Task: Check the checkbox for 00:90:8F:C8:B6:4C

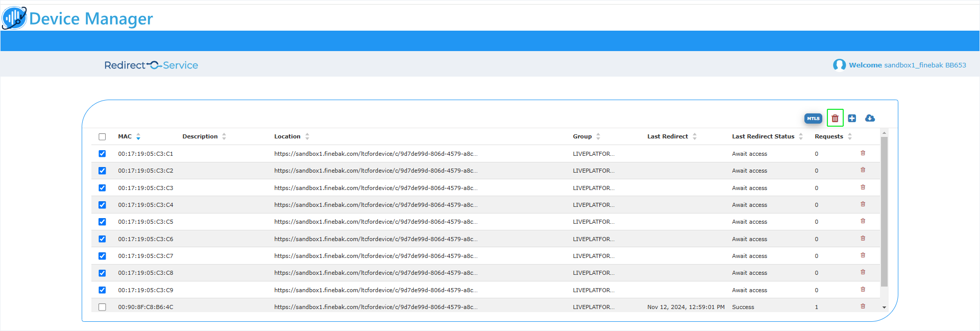Action: (x=102, y=307)
